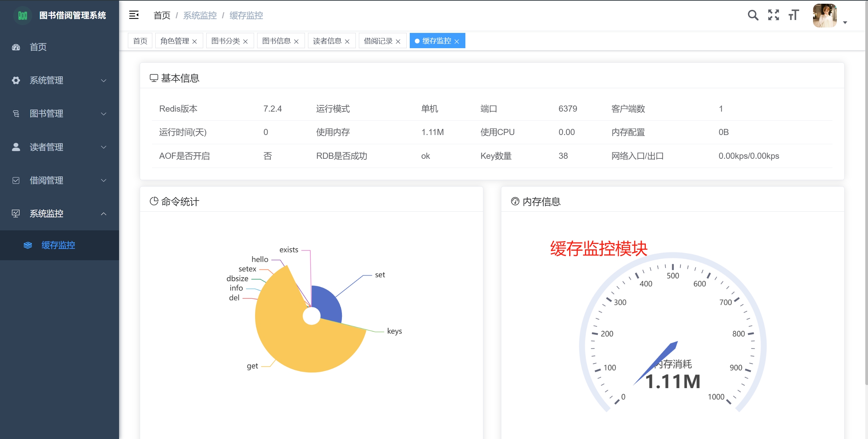
Task: Click the 图书借阅管理系统 logo icon
Action: pos(22,15)
